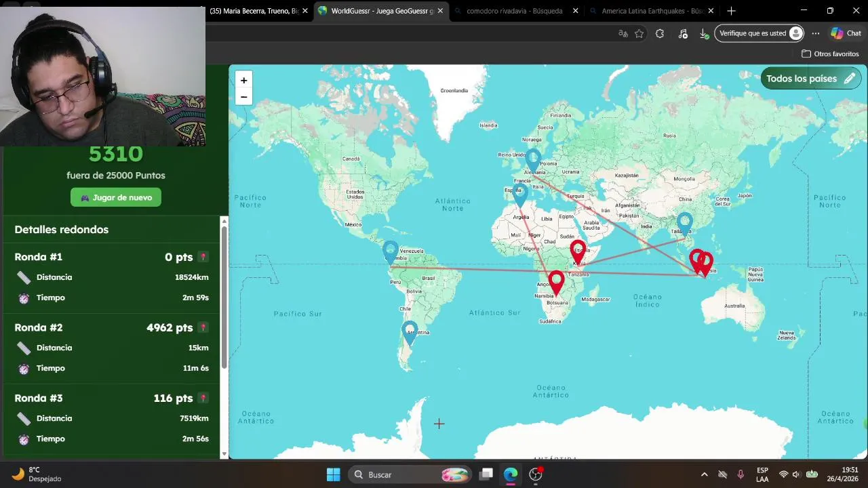Open the Otros favoritos folder
Screen dimensions: 868x488
830,54
